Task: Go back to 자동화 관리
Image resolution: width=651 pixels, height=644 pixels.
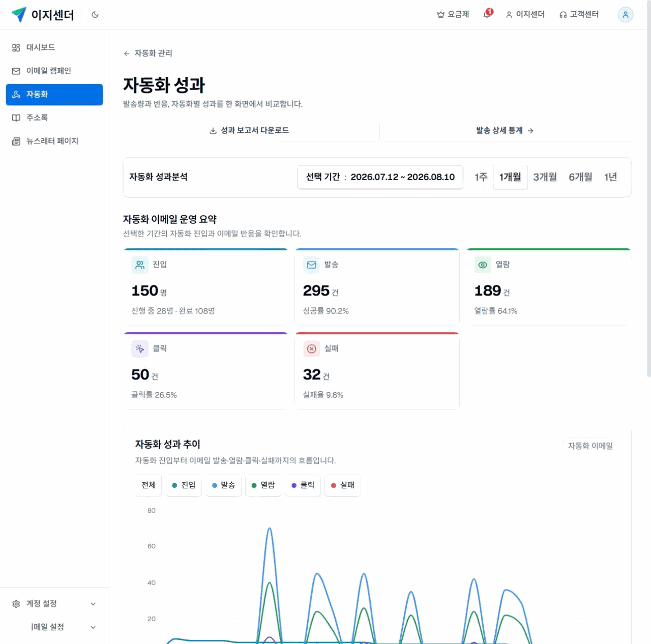Action: [x=148, y=53]
